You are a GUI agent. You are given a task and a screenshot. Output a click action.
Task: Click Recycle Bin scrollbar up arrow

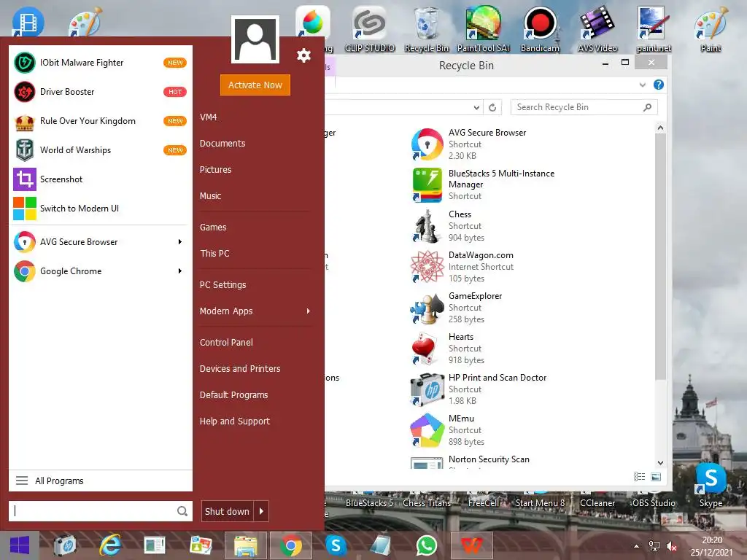point(660,128)
